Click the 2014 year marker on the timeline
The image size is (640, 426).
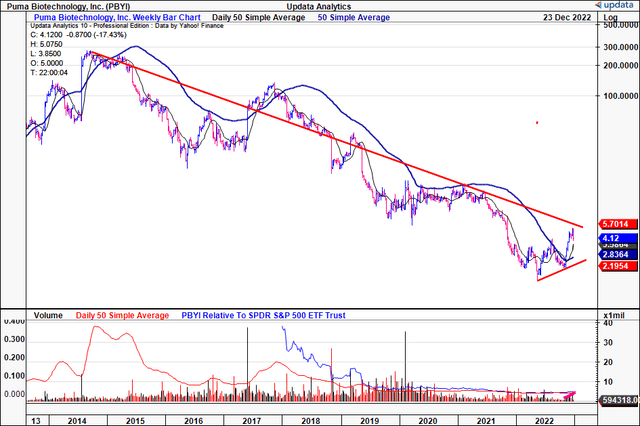[x=77, y=421]
